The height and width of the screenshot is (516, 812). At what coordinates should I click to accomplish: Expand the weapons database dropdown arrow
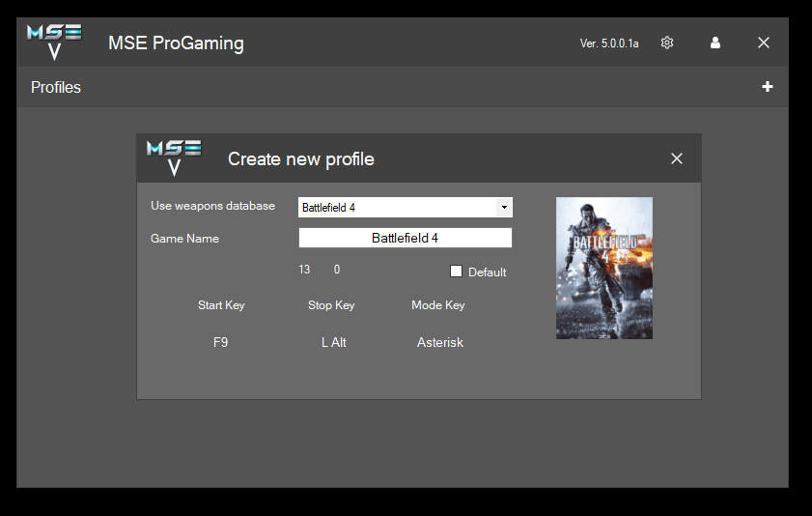point(504,207)
